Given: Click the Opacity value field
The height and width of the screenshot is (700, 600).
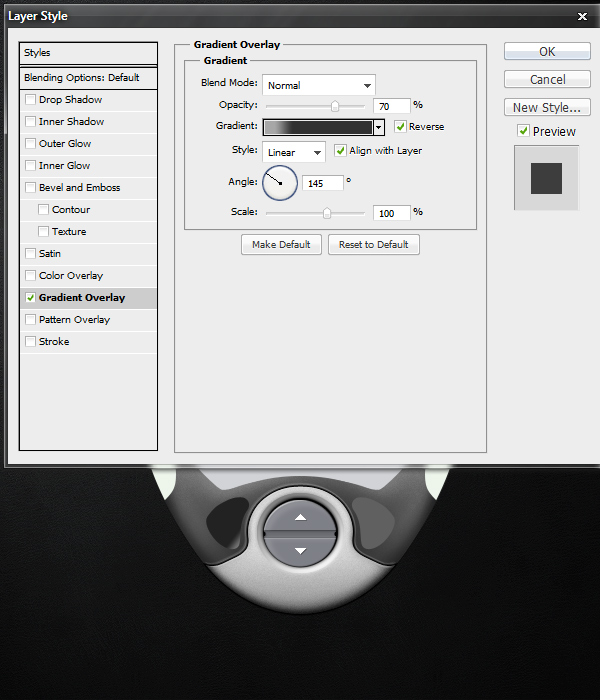Looking at the screenshot, I should [x=392, y=106].
